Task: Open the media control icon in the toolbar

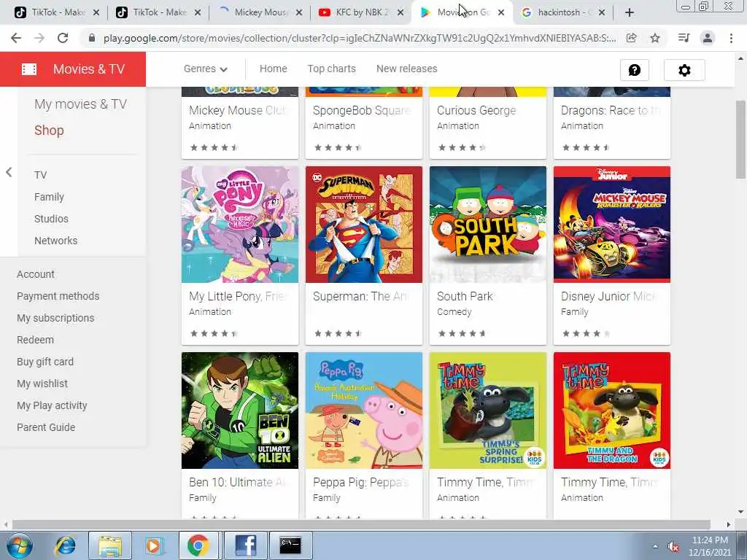Action: [684, 38]
